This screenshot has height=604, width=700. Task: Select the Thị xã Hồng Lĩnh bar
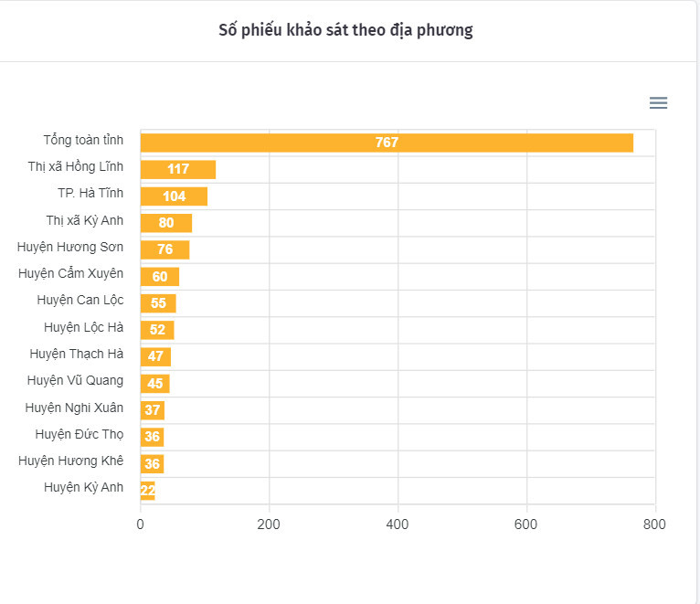178,169
